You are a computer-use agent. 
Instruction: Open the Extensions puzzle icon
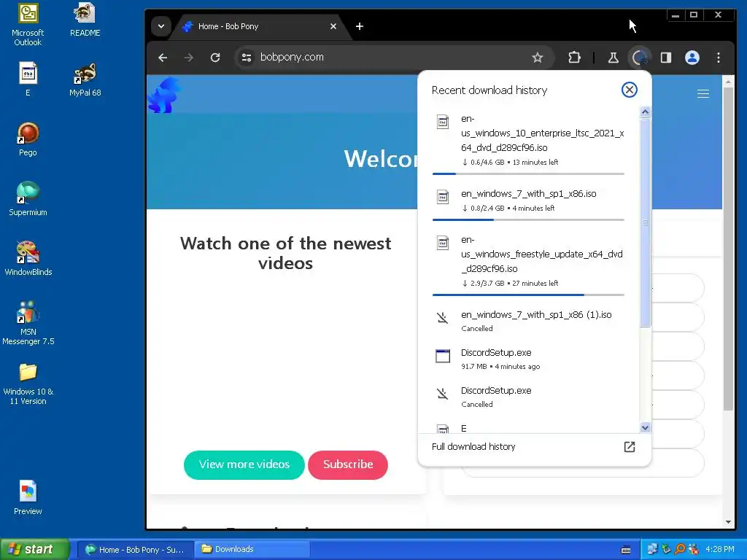coord(575,58)
